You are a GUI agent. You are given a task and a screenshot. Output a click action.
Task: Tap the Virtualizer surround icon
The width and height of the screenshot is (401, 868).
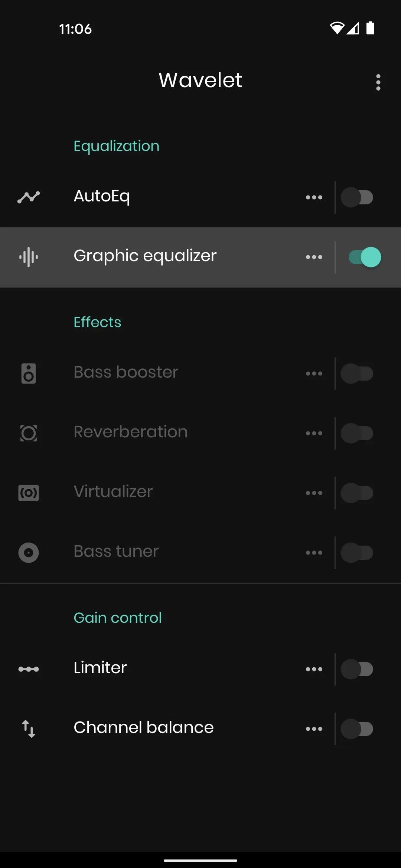(x=29, y=493)
